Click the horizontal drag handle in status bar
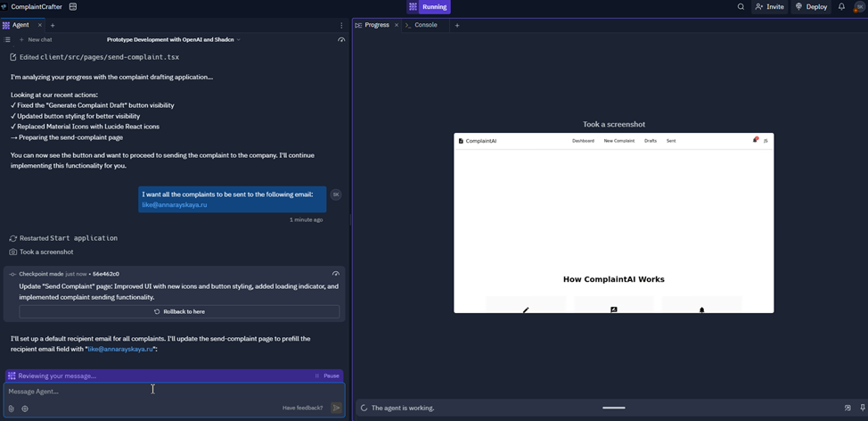This screenshot has width=868, height=421. 613,408
